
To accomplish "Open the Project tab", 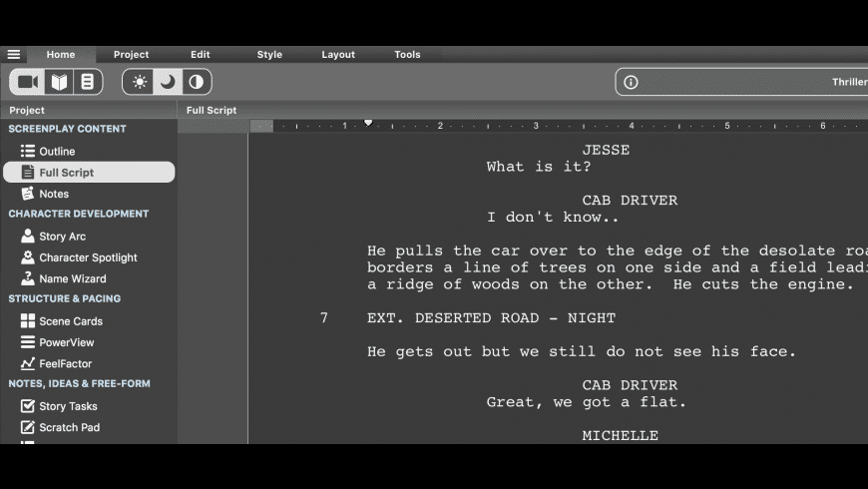I will 131,54.
